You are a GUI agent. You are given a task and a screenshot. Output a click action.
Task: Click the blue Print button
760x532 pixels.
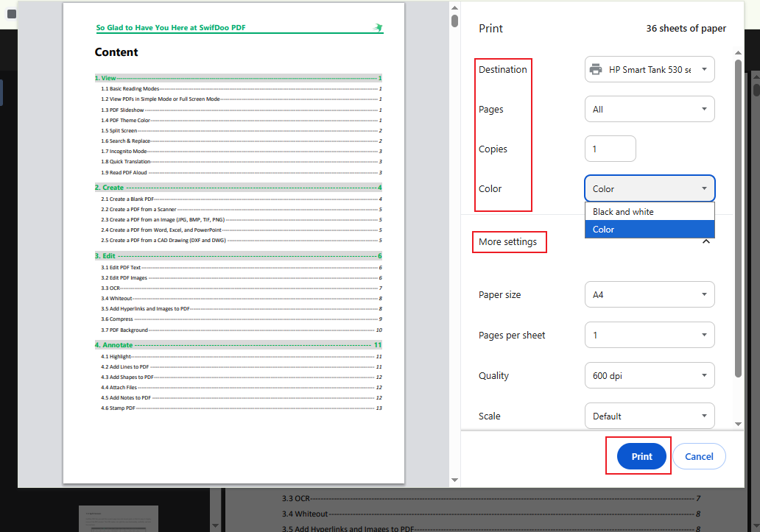tap(641, 456)
